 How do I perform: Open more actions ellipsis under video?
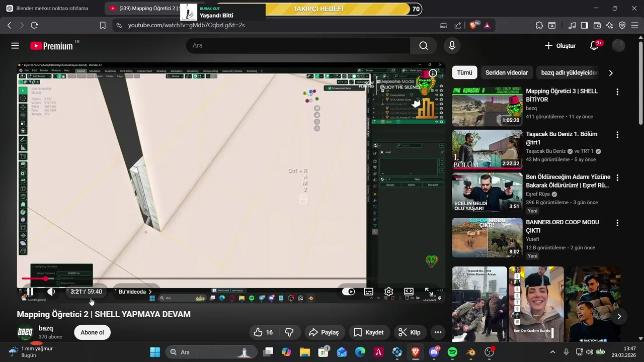click(438, 332)
